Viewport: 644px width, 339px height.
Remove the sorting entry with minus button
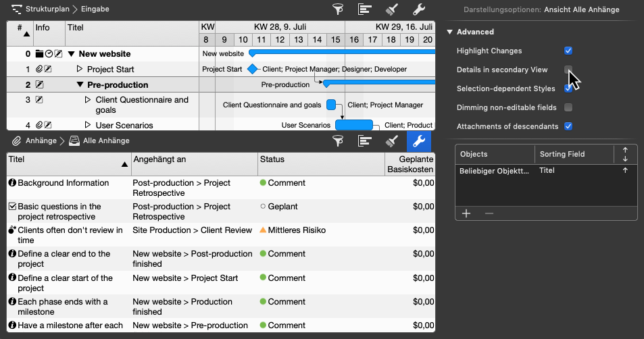click(x=489, y=213)
